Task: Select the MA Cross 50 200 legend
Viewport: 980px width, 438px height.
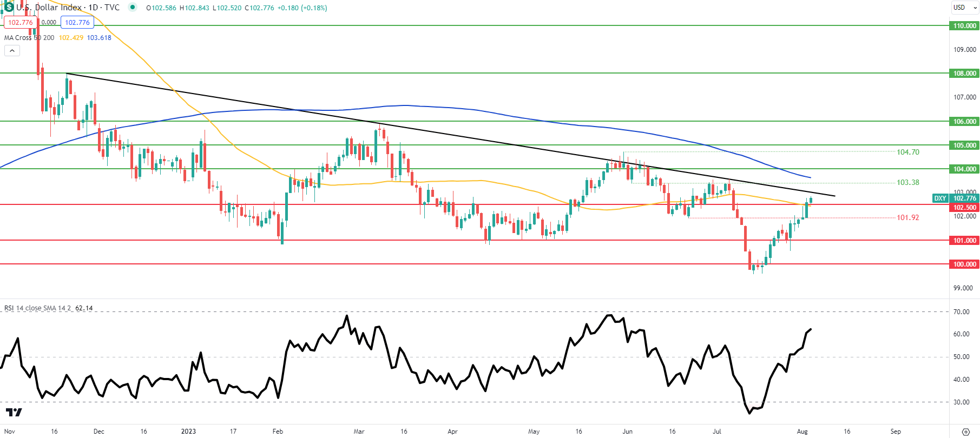Action: 29,38
